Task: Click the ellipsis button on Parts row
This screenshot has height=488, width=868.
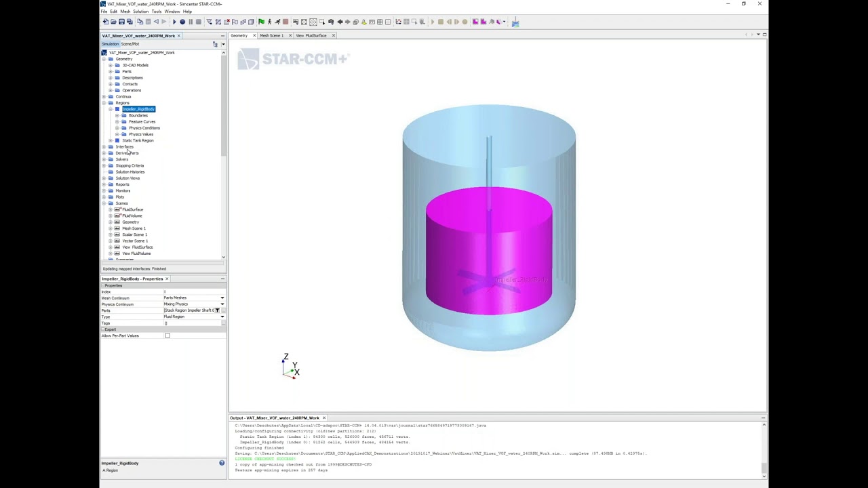Action: tap(222, 310)
